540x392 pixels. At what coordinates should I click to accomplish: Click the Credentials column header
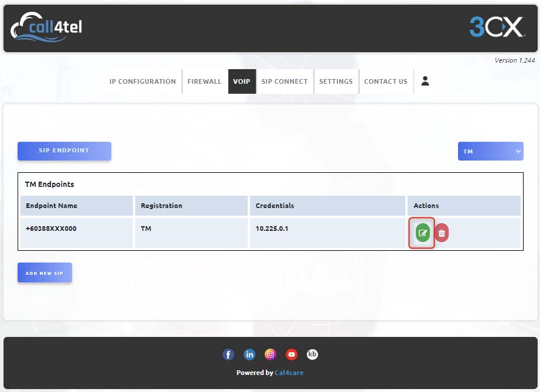[x=327, y=206]
